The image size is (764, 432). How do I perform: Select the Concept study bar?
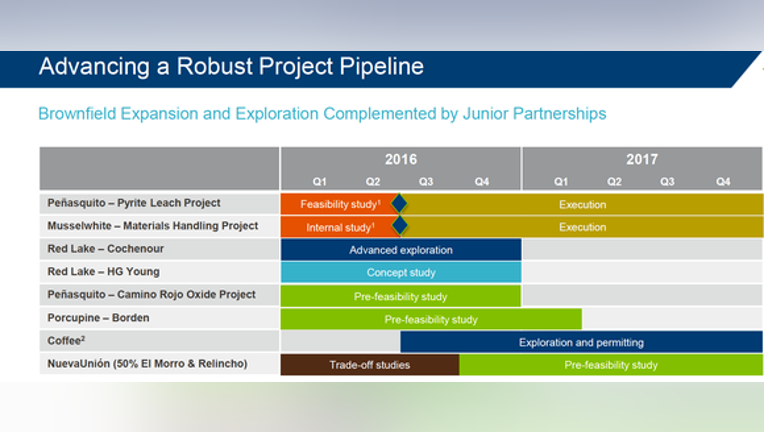click(401, 272)
